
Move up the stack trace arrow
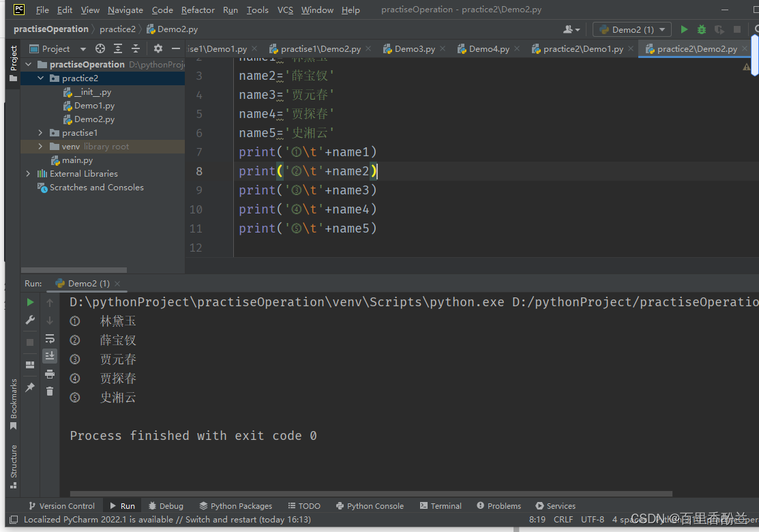click(49, 303)
